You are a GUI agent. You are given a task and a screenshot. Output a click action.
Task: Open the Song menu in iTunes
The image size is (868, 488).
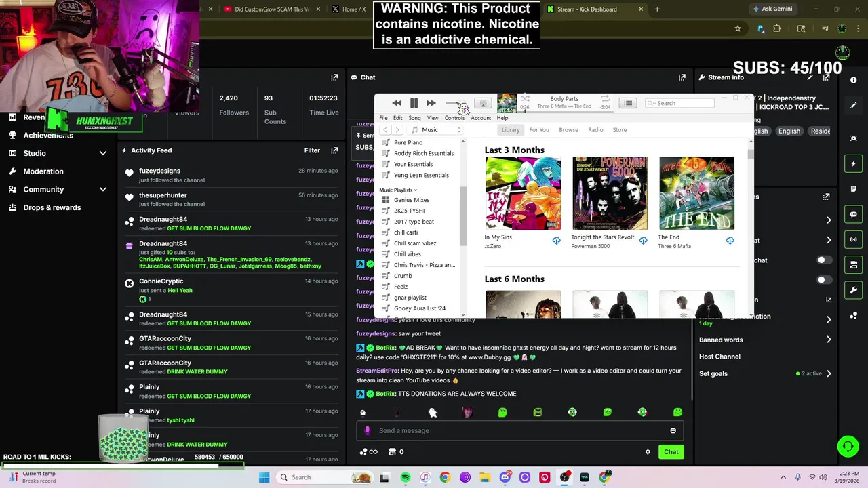pyautogui.click(x=414, y=118)
